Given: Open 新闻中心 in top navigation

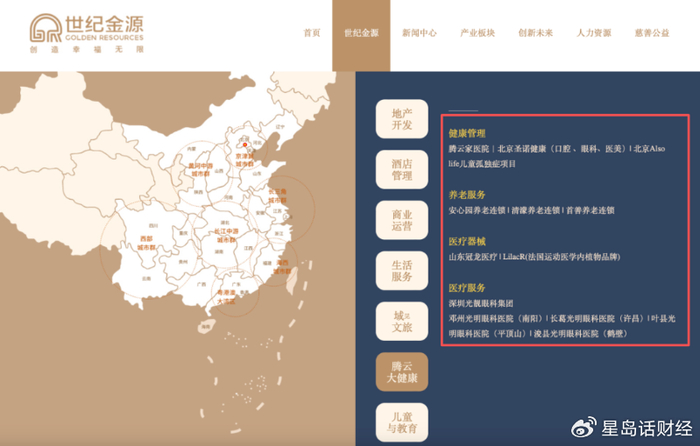Looking at the screenshot, I should point(419,33).
